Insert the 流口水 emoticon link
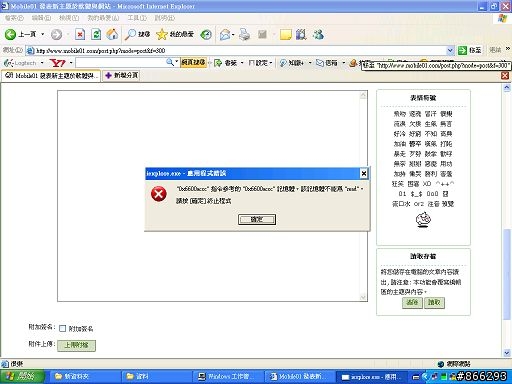512x384 pixels. click(x=401, y=204)
